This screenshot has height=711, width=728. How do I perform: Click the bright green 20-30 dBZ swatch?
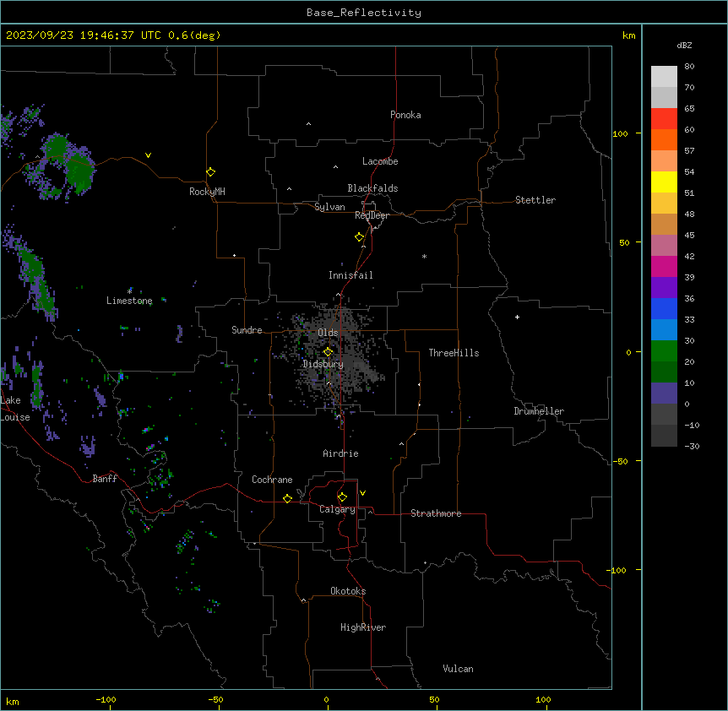pos(664,351)
